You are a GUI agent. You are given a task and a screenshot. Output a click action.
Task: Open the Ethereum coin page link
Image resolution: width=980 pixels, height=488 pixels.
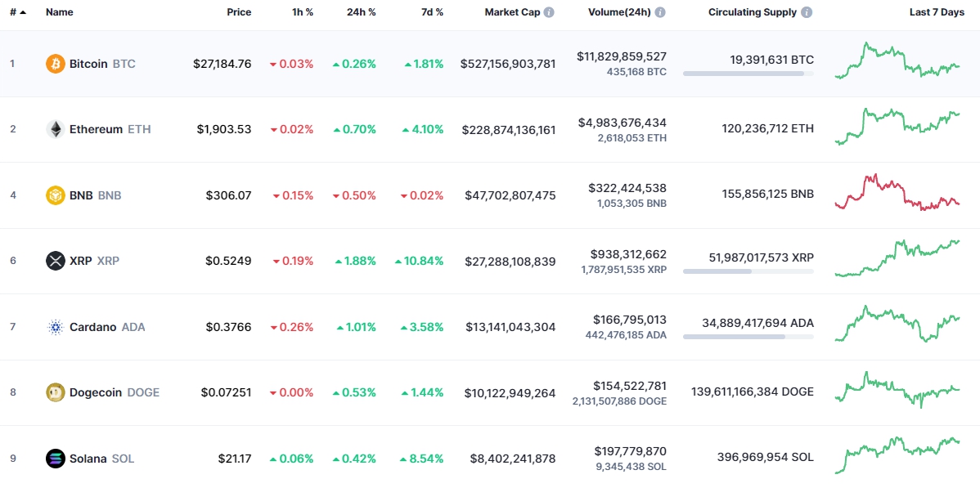coord(98,129)
